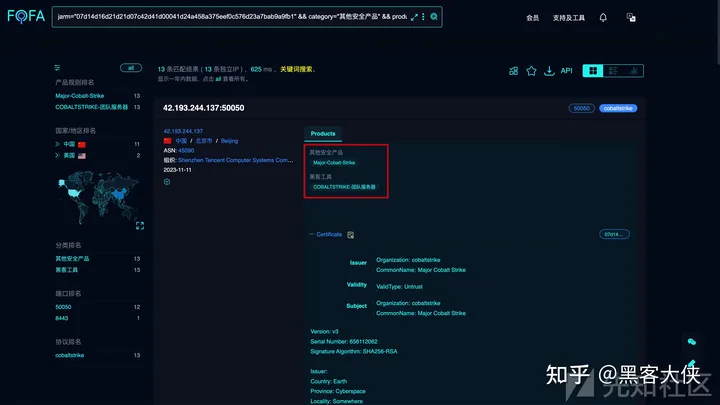Screen dimensions: 720x405
Task: Click the FOFA logo
Action: [x=26, y=17]
